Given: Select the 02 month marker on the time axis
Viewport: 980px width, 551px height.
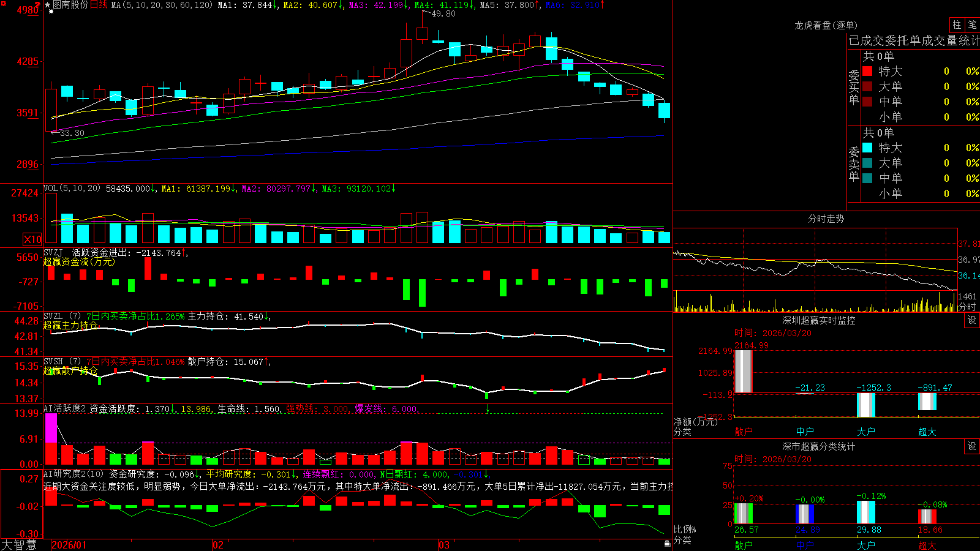Looking at the screenshot, I should click(218, 545).
